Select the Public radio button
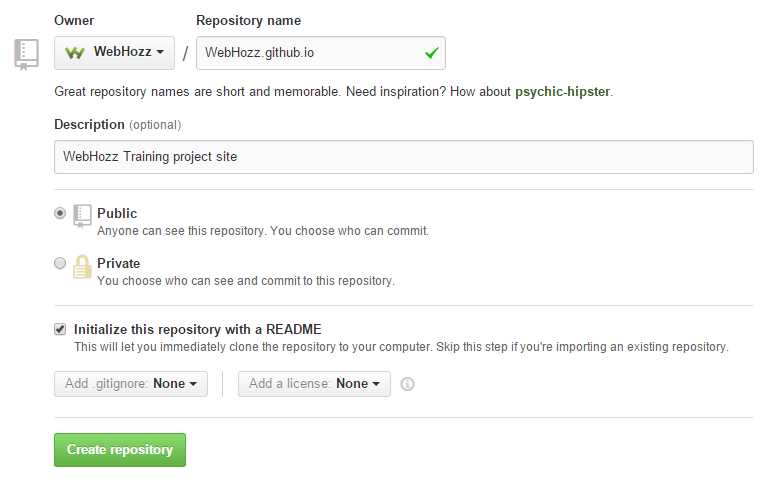This screenshot has width=772, height=487. (x=60, y=213)
